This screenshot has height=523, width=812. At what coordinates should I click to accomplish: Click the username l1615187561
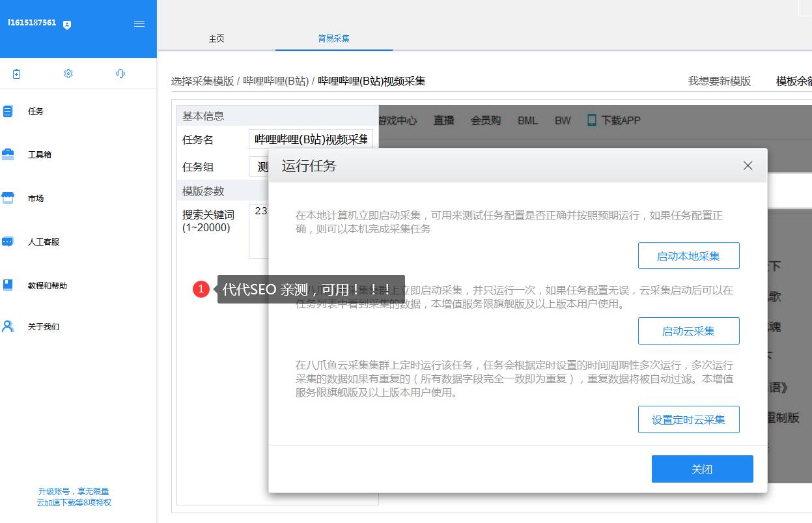click(x=33, y=22)
